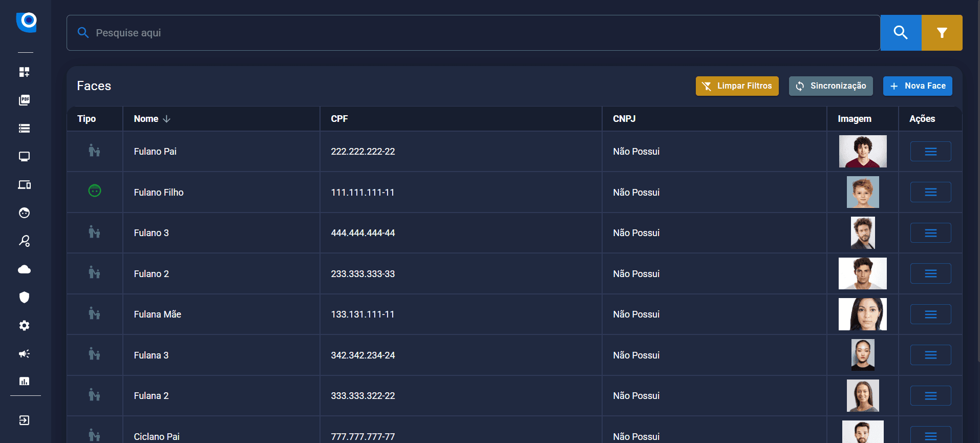The height and width of the screenshot is (443, 980).
Task: Open the PDF reports sidebar icon
Action: (24, 100)
